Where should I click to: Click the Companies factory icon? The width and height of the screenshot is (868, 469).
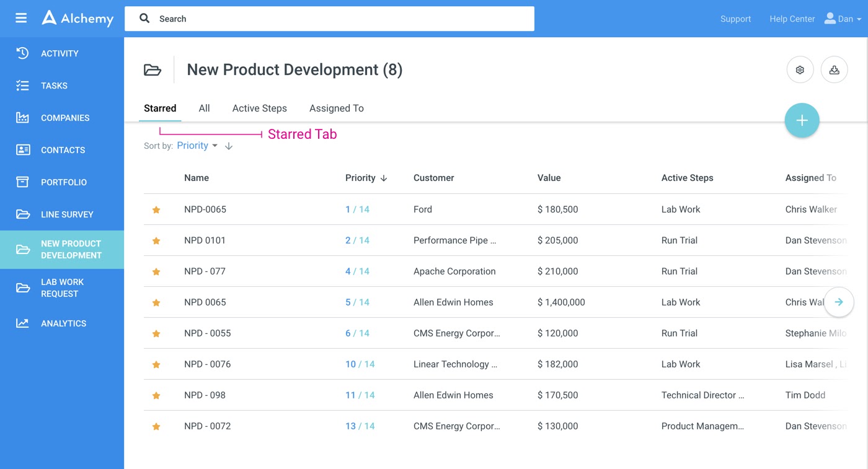[22, 118]
